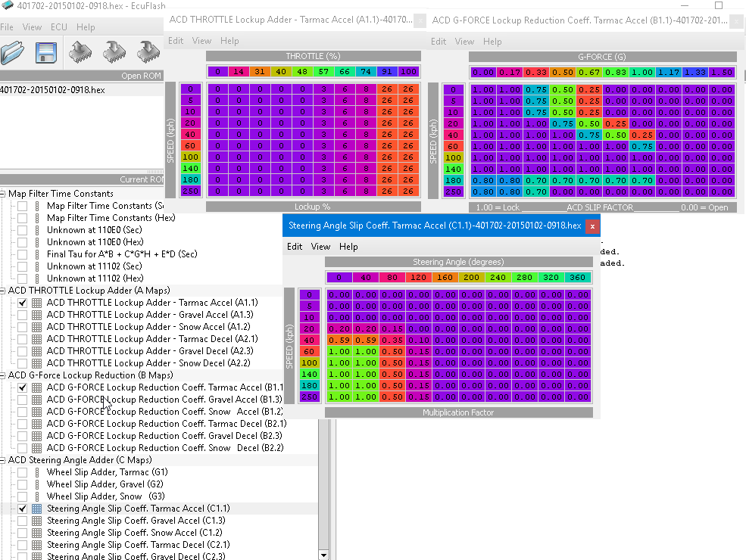The width and height of the screenshot is (746, 560).
Task: Click table icon beside ACD THROTTLE Gravel Accel (A1.3)
Action: [x=37, y=315]
